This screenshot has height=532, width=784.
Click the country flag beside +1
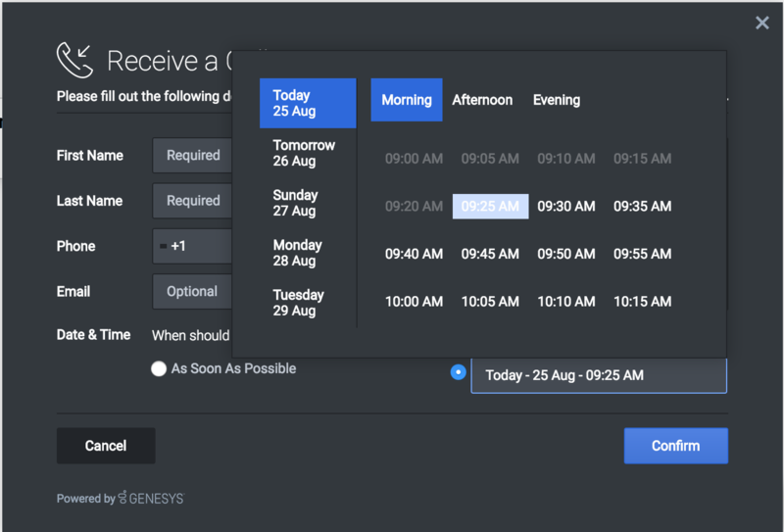pos(163,247)
